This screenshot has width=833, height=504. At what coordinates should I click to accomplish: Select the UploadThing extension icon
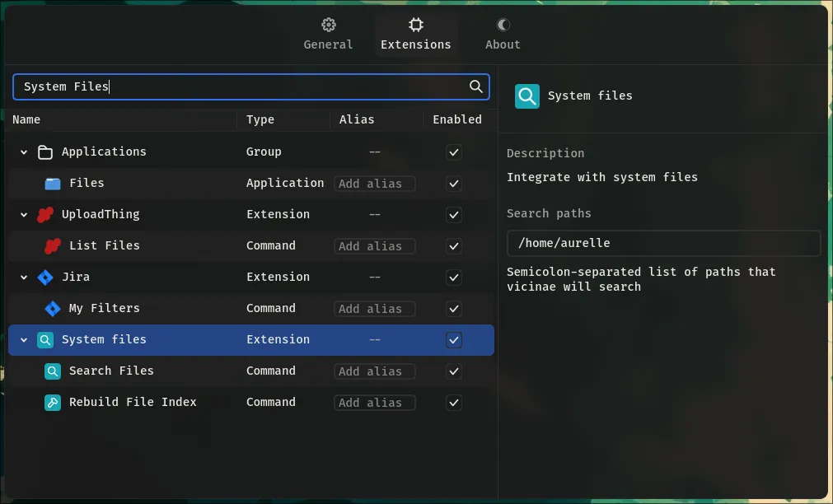coord(45,214)
